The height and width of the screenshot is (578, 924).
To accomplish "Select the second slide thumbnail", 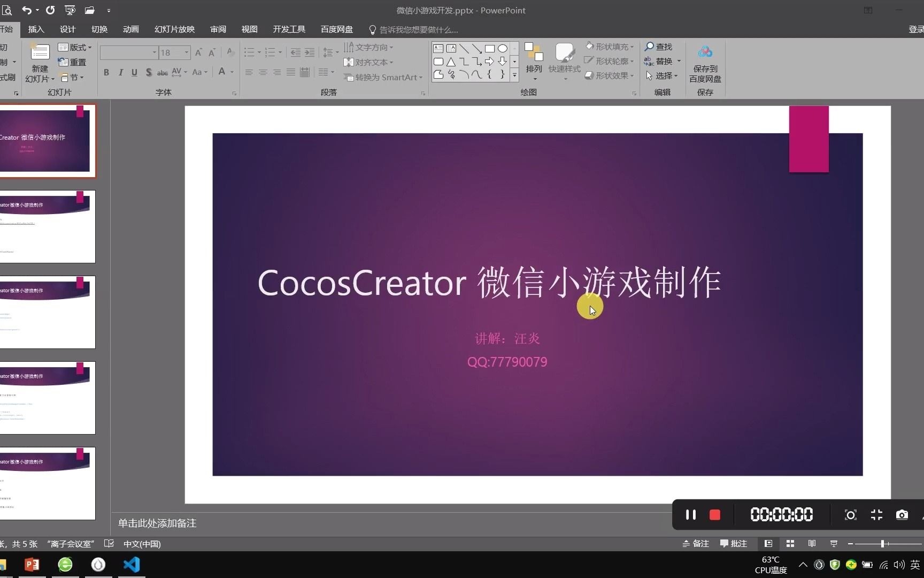I will click(x=47, y=226).
